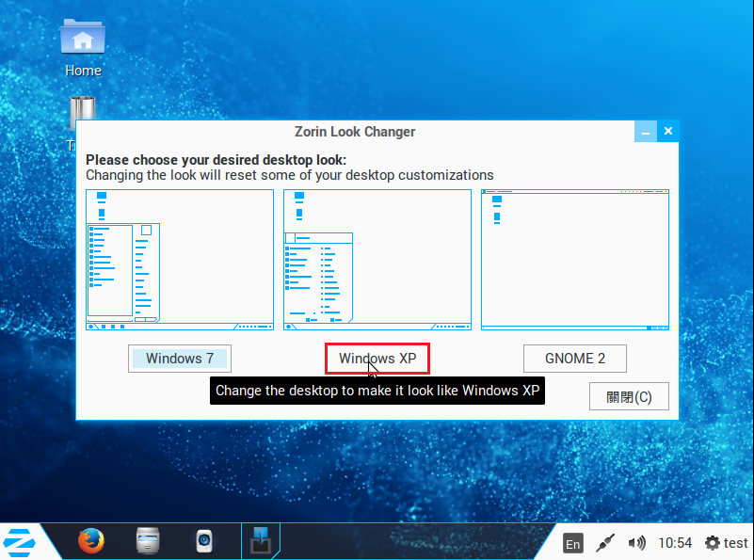This screenshot has height=560, width=754.
Task: Open the gear session menu for test
Action: [x=726, y=543]
